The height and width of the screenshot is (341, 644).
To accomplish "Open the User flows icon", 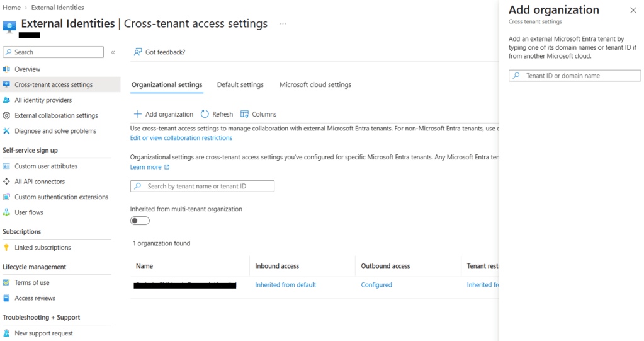I will [x=6, y=212].
